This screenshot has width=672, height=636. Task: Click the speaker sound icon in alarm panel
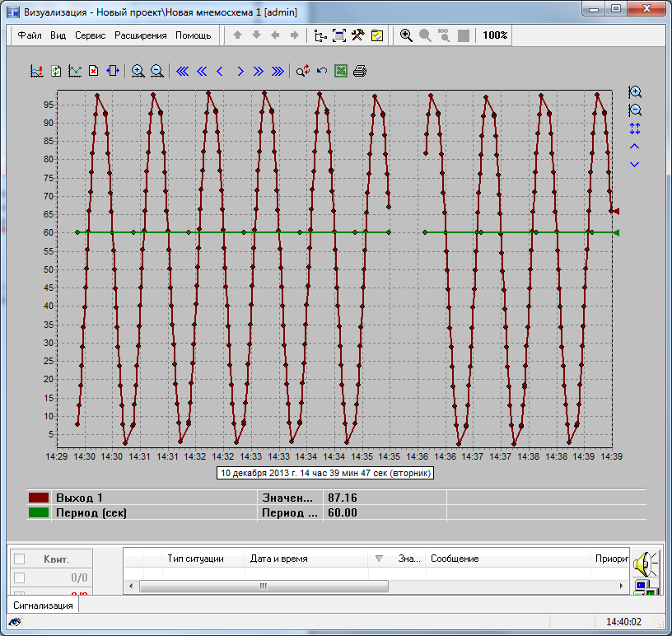644,564
